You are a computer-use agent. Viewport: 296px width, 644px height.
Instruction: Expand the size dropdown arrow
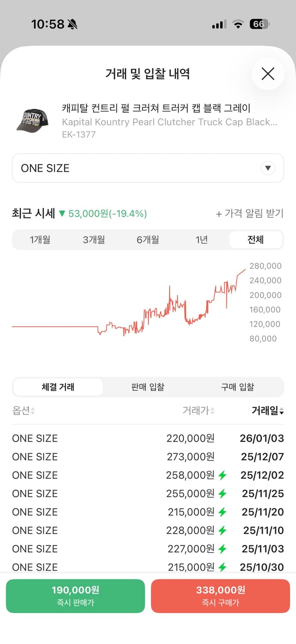coord(268,168)
